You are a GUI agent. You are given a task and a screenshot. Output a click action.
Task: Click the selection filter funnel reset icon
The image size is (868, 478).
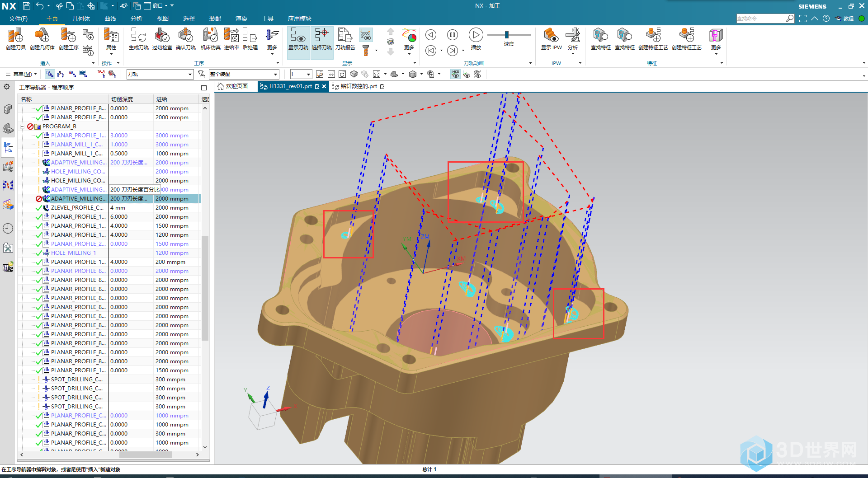tap(202, 74)
